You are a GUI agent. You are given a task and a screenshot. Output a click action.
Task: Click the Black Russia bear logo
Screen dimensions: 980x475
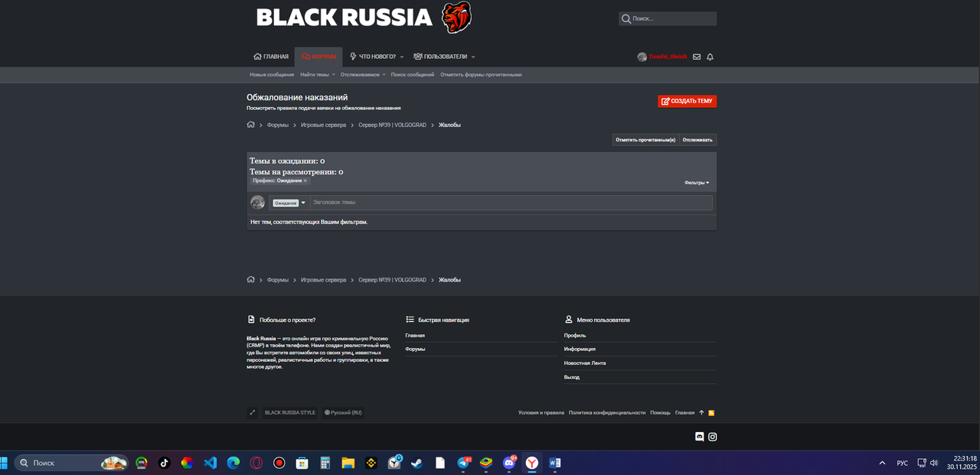(456, 17)
